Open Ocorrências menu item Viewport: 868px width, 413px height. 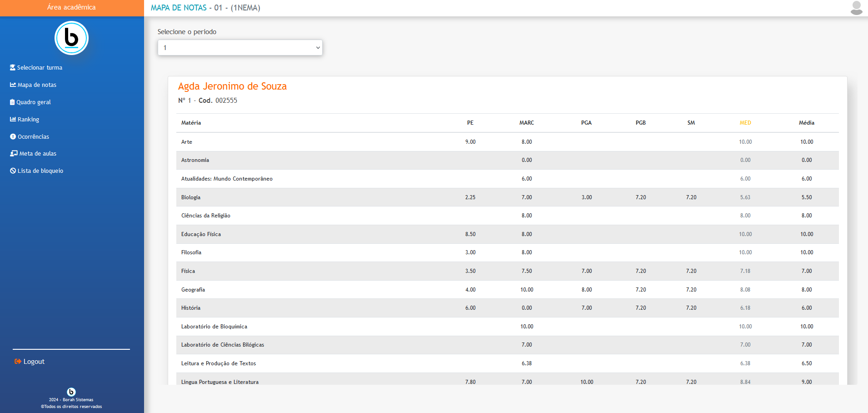(30, 136)
